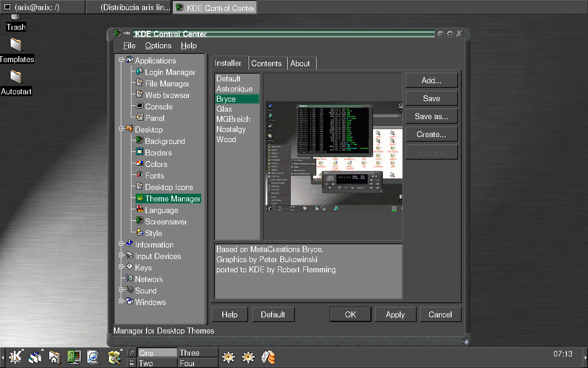This screenshot has height=368, width=588.
Task: Open the File menu
Action: (129, 46)
